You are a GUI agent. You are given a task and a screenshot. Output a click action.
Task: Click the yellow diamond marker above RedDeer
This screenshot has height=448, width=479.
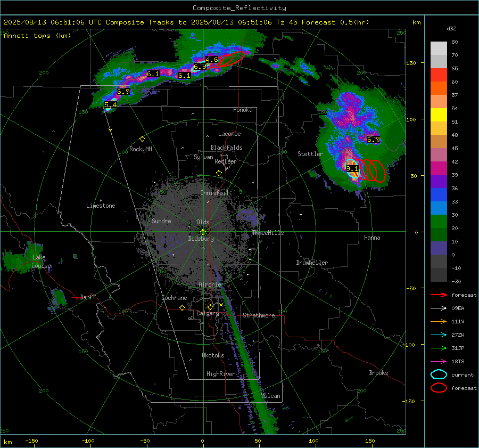click(x=219, y=173)
